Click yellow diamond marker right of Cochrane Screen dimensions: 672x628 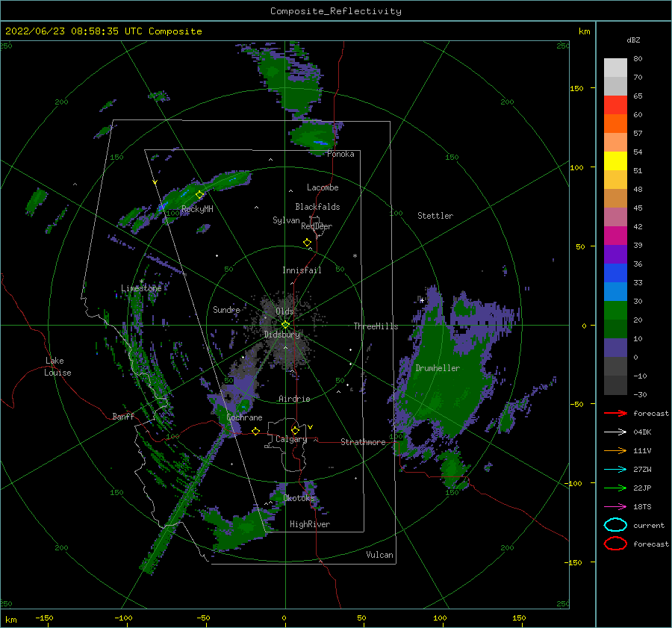click(255, 432)
